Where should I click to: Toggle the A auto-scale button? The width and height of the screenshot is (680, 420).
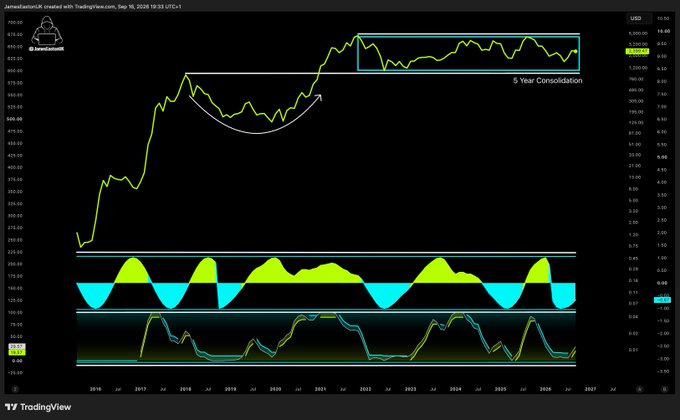[640, 389]
